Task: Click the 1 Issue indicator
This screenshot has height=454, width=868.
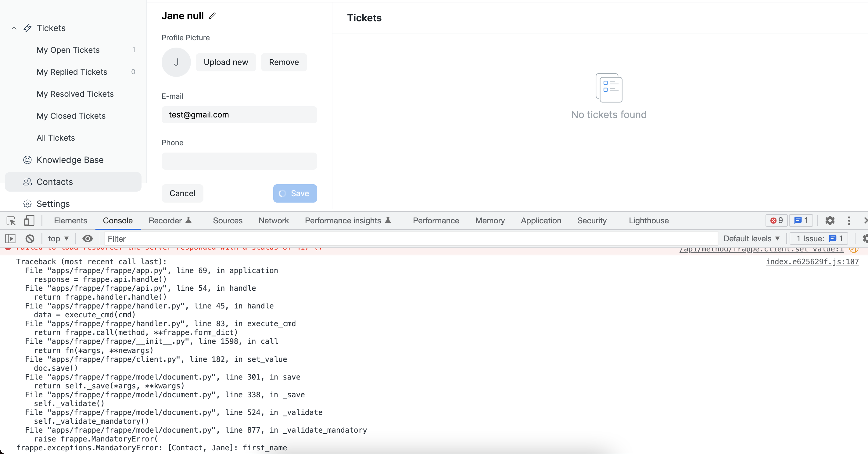Action: (x=819, y=239)
